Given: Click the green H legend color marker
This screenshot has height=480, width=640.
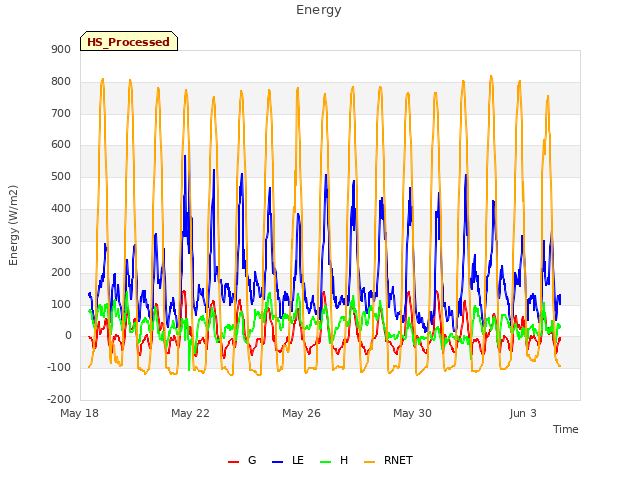Looking at the screenshot, I should coord(326,462).
